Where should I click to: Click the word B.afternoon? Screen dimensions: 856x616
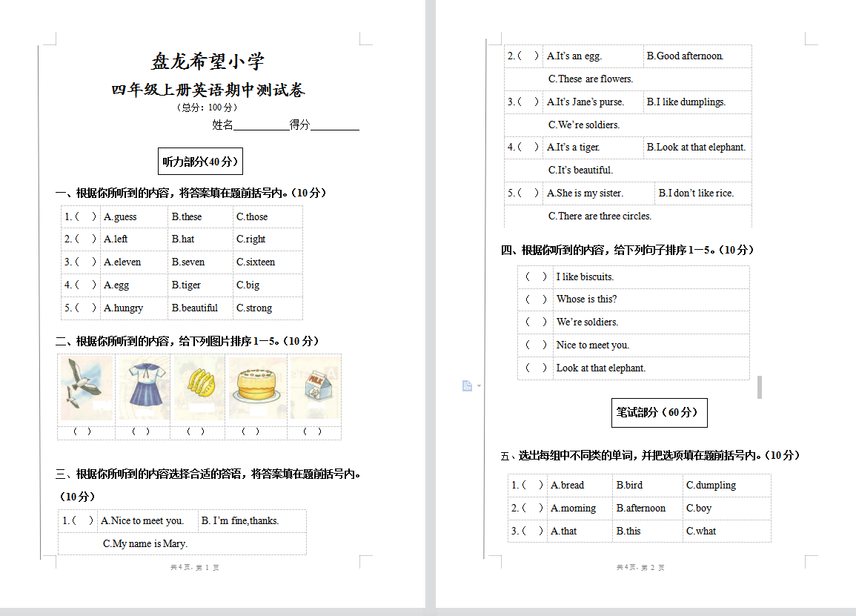coord(641,509)
